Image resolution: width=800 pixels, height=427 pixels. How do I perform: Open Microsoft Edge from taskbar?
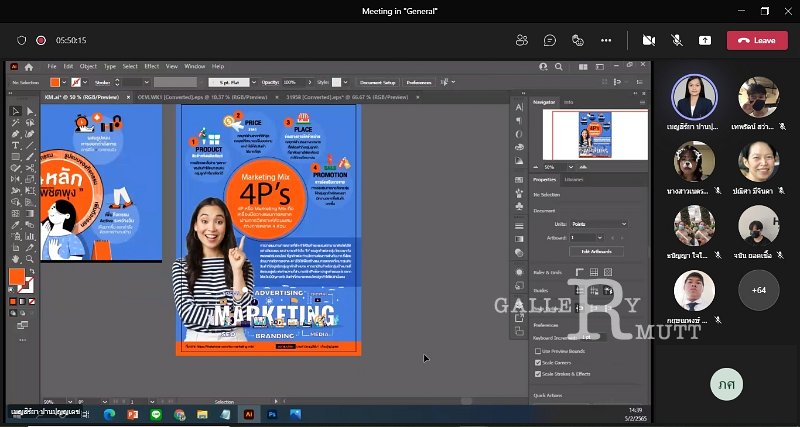click(x=109, y=414)
